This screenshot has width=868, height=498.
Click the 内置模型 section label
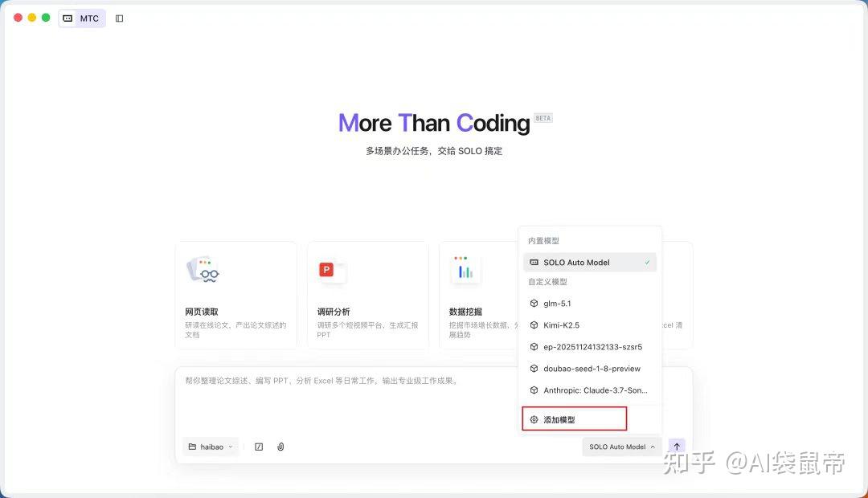coord(543,241)
